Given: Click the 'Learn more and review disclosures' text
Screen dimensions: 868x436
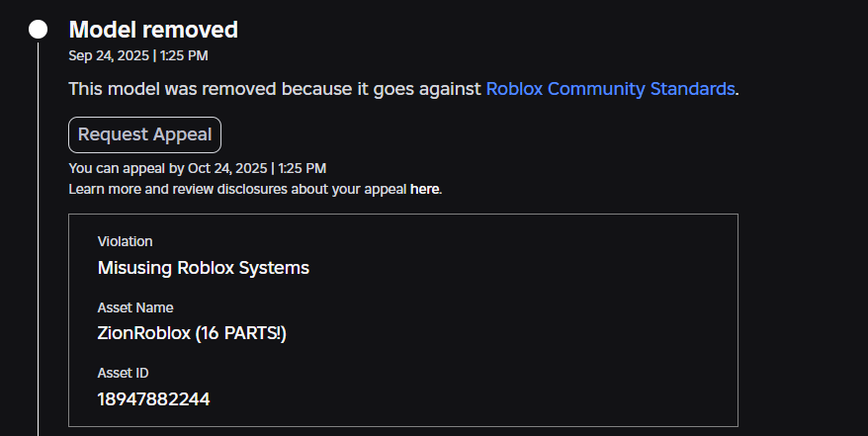Looking at the screenshot, I should [237, 189].
